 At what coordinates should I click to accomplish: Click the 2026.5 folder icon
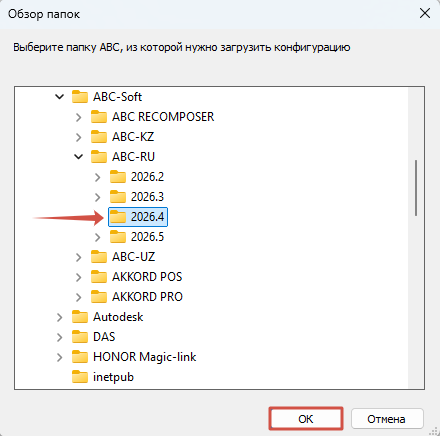pos(118,237)
